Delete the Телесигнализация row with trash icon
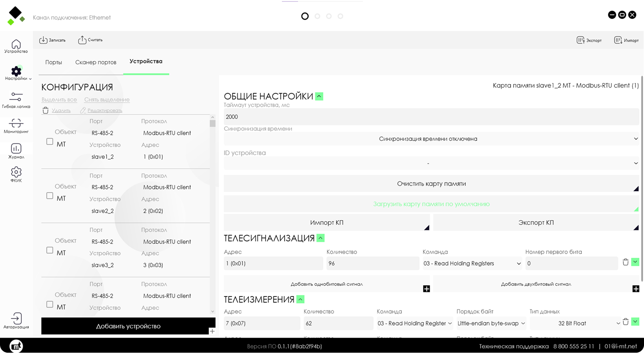This screenshot has width=644, height=353. tap(625, 262)
